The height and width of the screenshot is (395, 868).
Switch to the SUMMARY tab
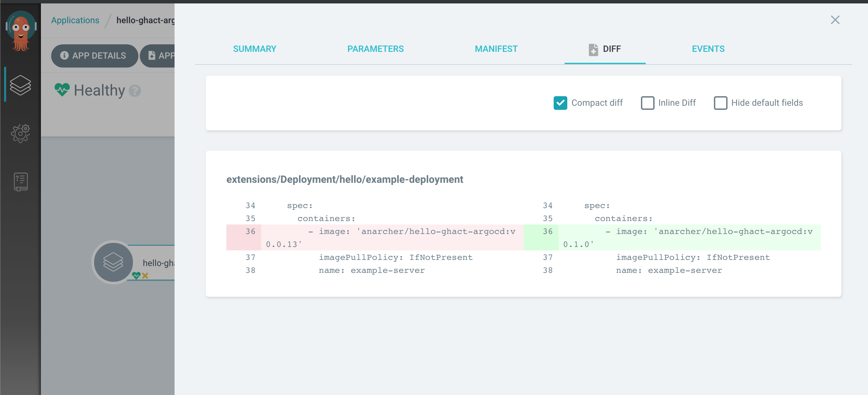point(255,49)
